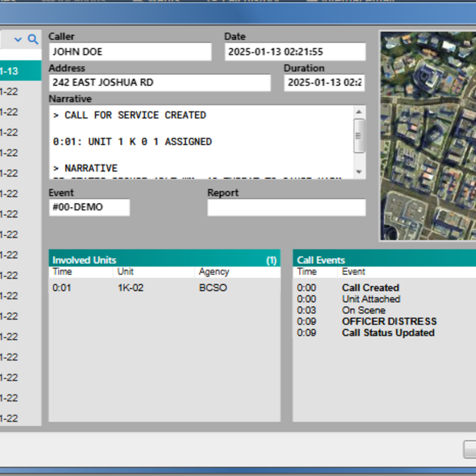Click the empty Report field
The image size is (476, 476).
coord(286,208)
